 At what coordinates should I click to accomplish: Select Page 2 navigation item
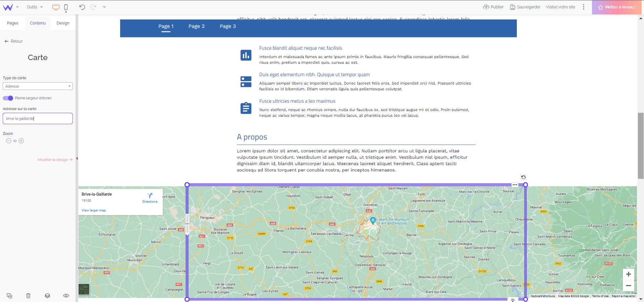point(196,26)
